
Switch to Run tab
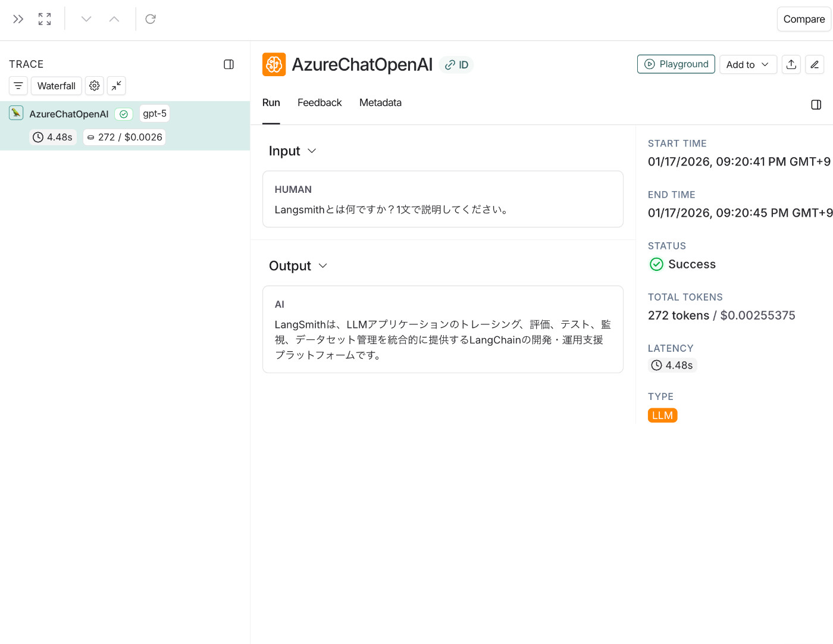[271, 103]
